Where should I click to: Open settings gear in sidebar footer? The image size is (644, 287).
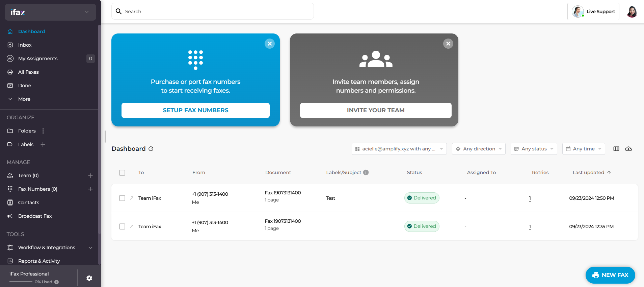tap(89, 278)
